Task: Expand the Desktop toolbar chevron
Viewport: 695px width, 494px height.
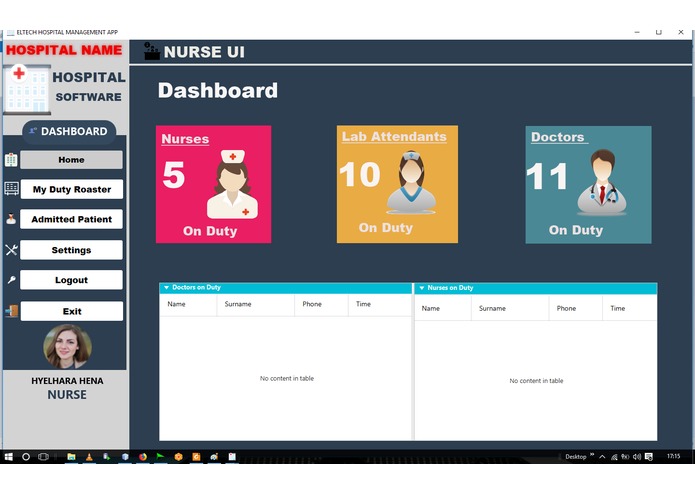Action: pyautogui.click(x=592, y=455)
